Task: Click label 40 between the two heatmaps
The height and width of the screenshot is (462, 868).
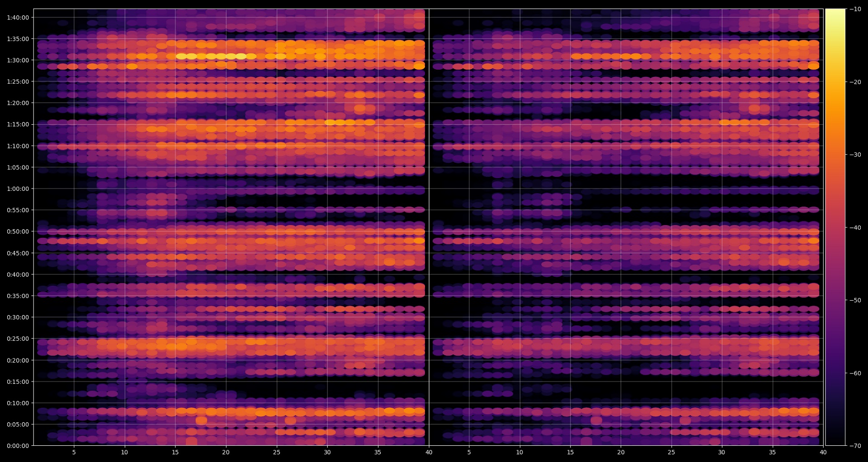Action: click(429, 452)
